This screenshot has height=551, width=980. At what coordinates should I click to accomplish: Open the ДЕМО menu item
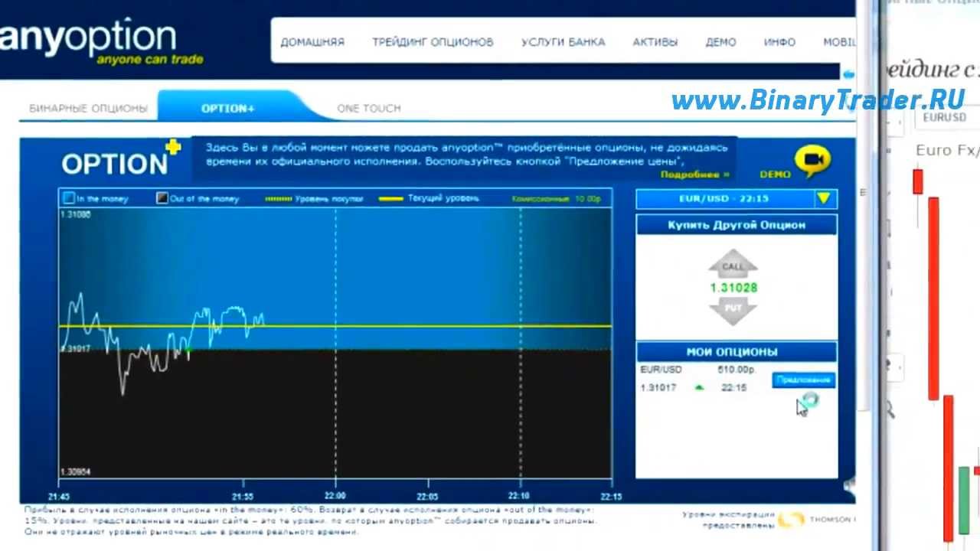pyautogui.click(x=720, y=42)
